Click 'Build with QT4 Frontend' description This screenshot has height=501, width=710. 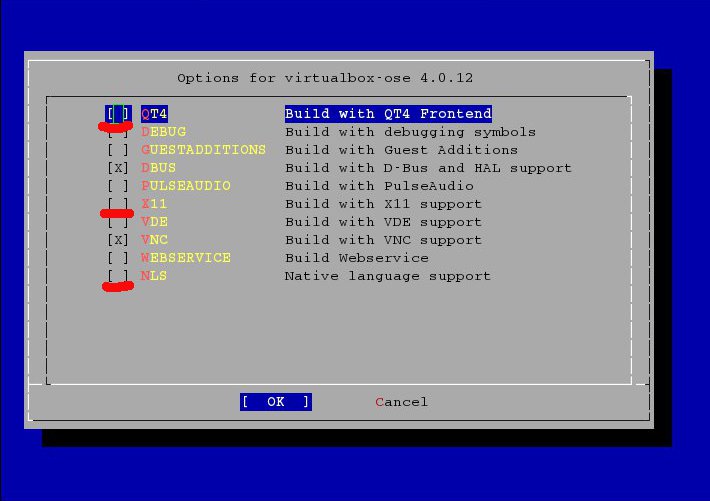tap(388, 113)
